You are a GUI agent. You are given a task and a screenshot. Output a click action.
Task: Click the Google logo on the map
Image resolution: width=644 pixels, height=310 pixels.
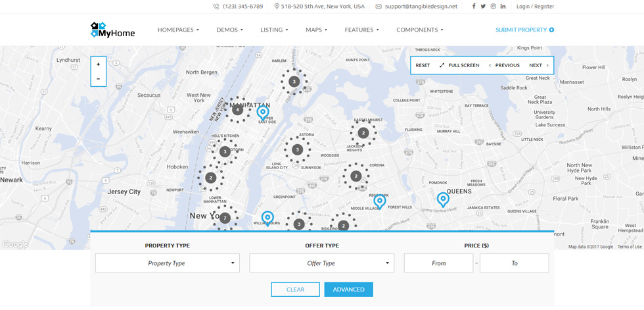14,244
